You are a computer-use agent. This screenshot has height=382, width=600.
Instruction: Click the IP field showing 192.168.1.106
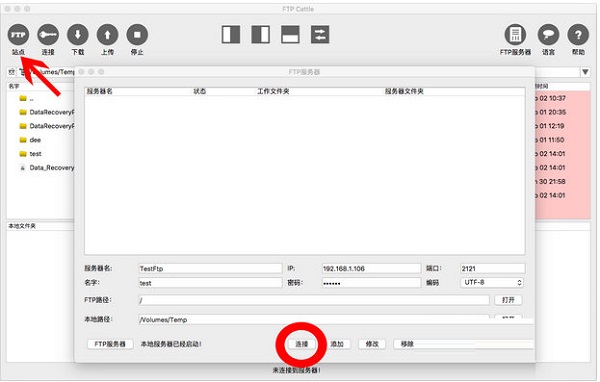point(371,269)
